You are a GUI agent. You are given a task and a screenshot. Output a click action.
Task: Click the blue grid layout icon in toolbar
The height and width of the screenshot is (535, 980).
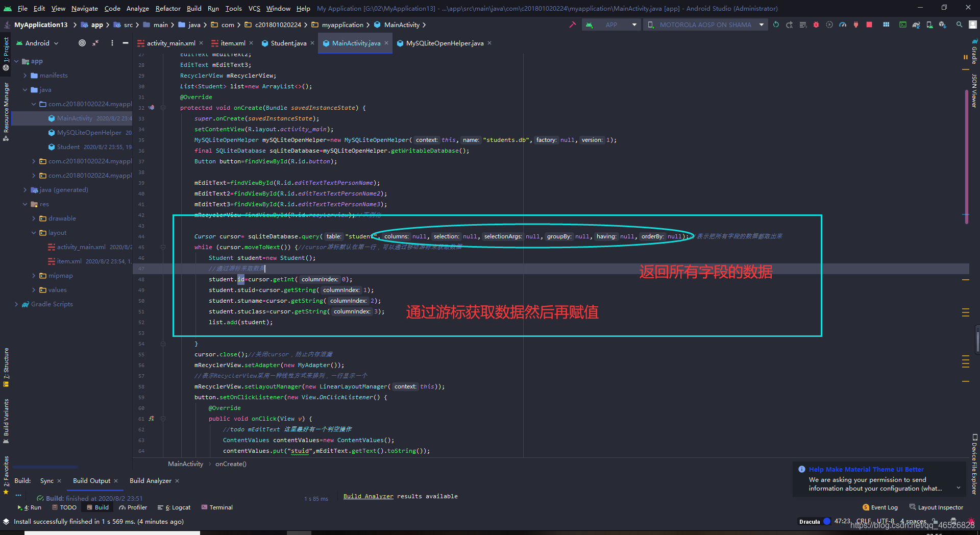point(886,25)
